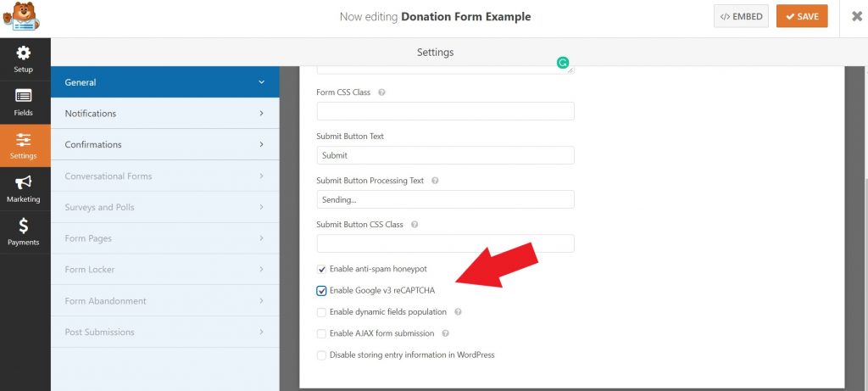
Task: Click the Grammarly icon in textarea
Action: 563,63
